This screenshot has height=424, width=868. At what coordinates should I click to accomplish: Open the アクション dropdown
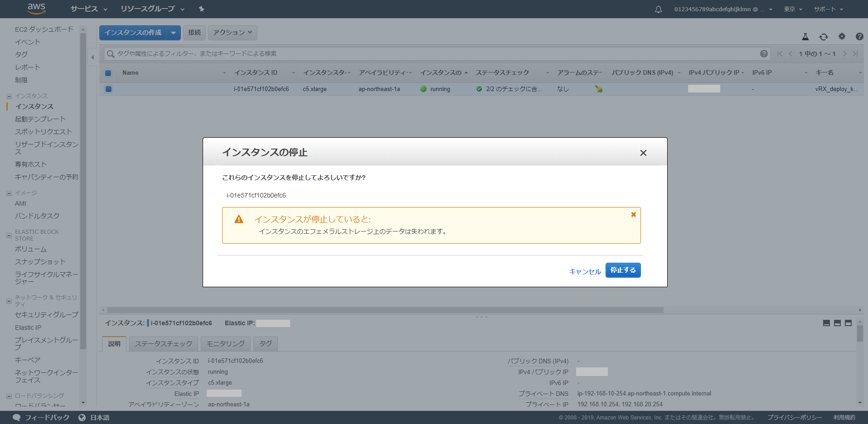[x=232, y=33]
